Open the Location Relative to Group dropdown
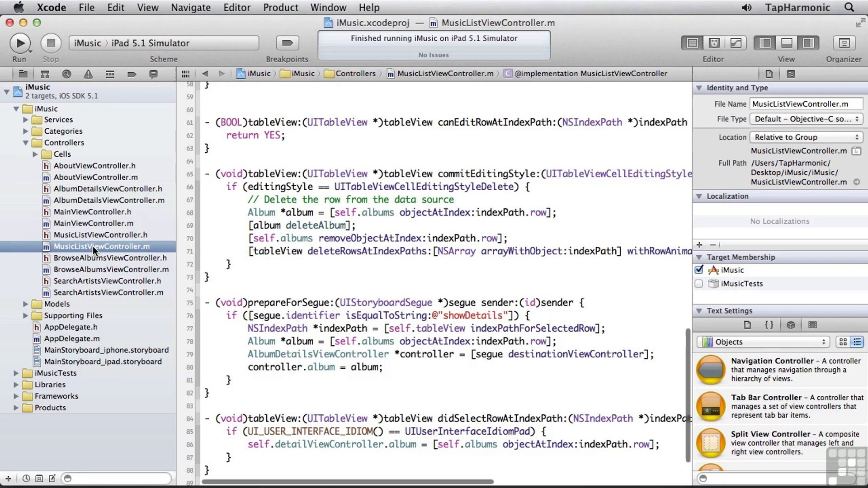This screenshot has width=868, height=488. (x=806, y=137)
